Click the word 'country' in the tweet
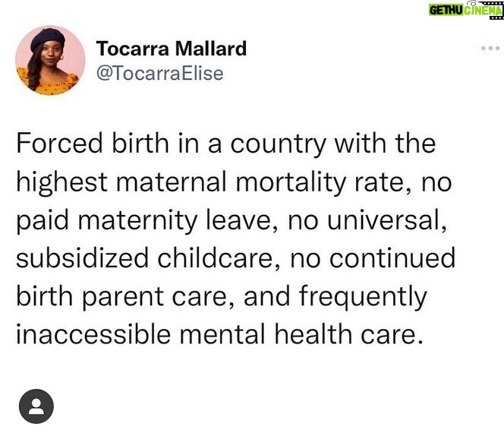This screenshot has width=504, height=446. [279, 144]
